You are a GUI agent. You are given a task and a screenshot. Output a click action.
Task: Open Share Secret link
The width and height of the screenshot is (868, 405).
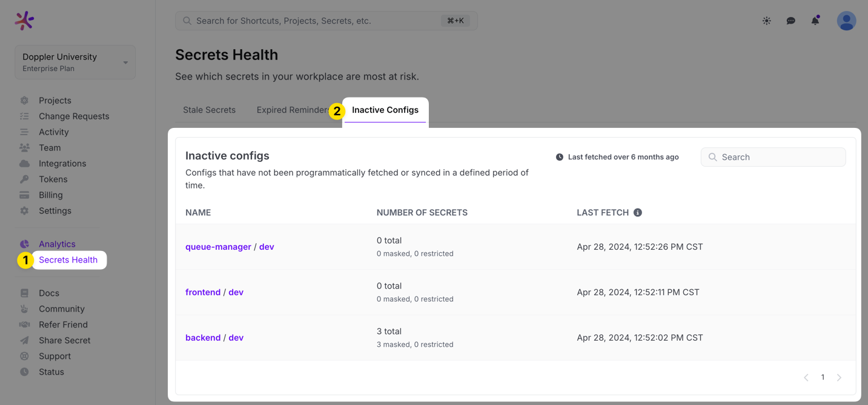tap(65, 341)
